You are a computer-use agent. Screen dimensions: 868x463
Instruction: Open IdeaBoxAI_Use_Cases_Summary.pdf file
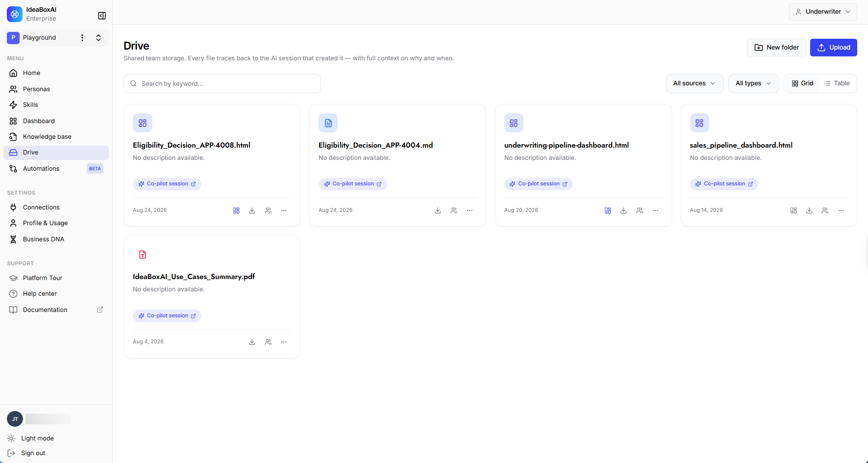click(194, 277)
